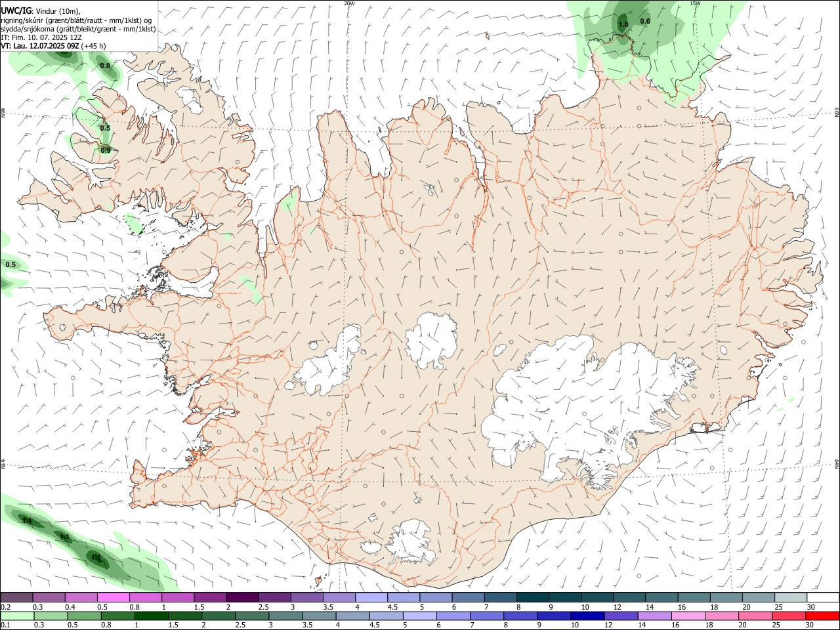The image size is (840, 630).
Task: Select the pale grey swatch labeled 25 in upper row
Action: click(x=791, y=597)
